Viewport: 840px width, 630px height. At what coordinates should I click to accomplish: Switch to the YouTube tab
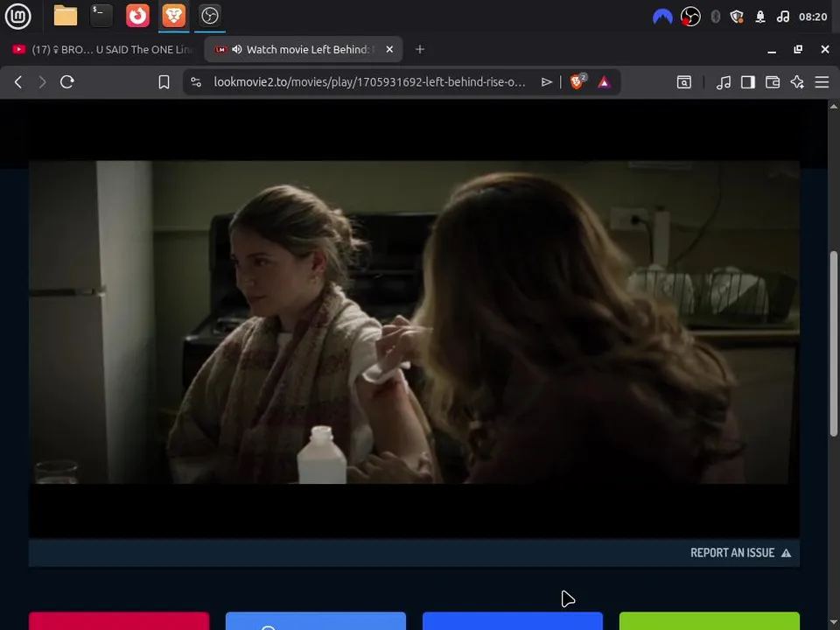[101, 49]
